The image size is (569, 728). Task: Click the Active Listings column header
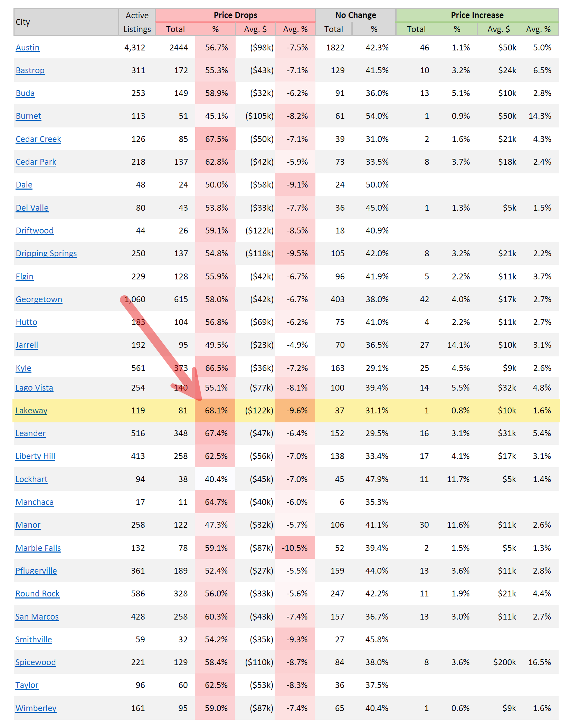pos(137,22)
